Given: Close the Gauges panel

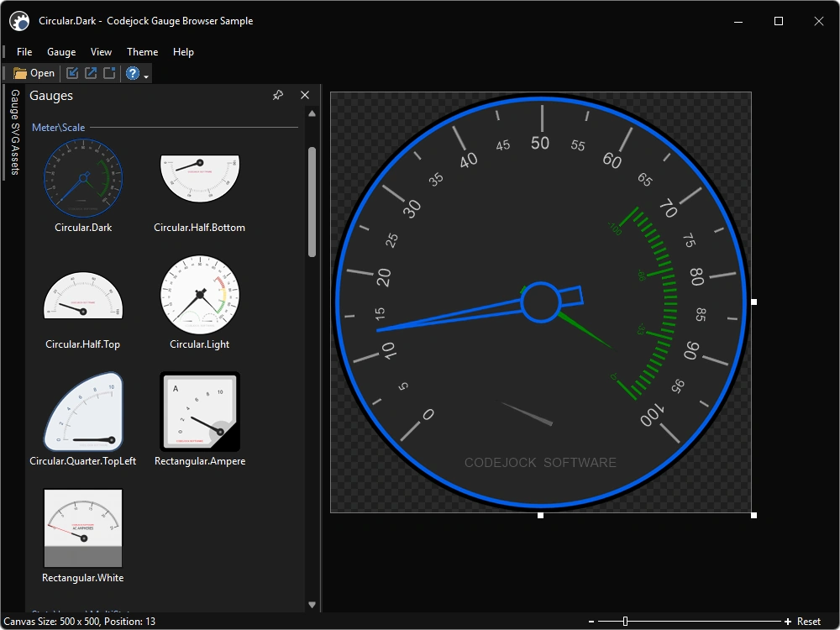Looking at the screenshot, I should pos(305,96).
